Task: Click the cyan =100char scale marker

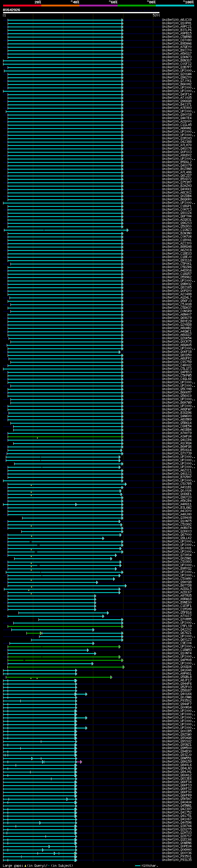Action: point(137,866)
